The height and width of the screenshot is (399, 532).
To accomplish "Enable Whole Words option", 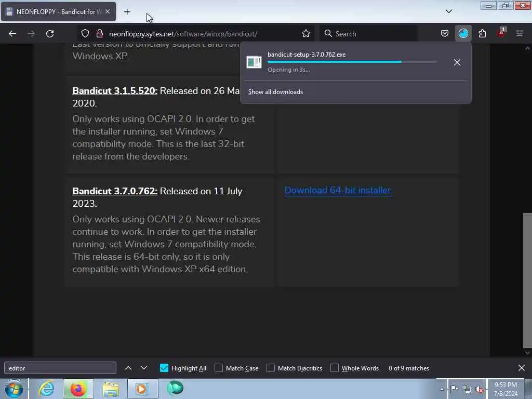I will click(x=335, y=368).
